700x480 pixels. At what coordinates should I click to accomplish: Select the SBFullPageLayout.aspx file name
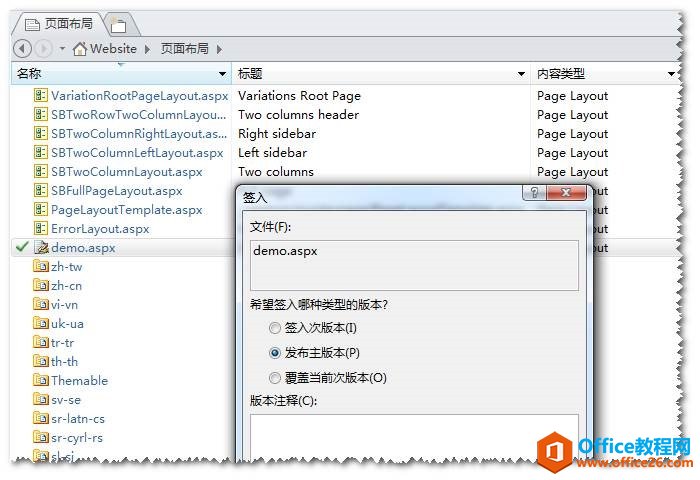tap(117, 191)
